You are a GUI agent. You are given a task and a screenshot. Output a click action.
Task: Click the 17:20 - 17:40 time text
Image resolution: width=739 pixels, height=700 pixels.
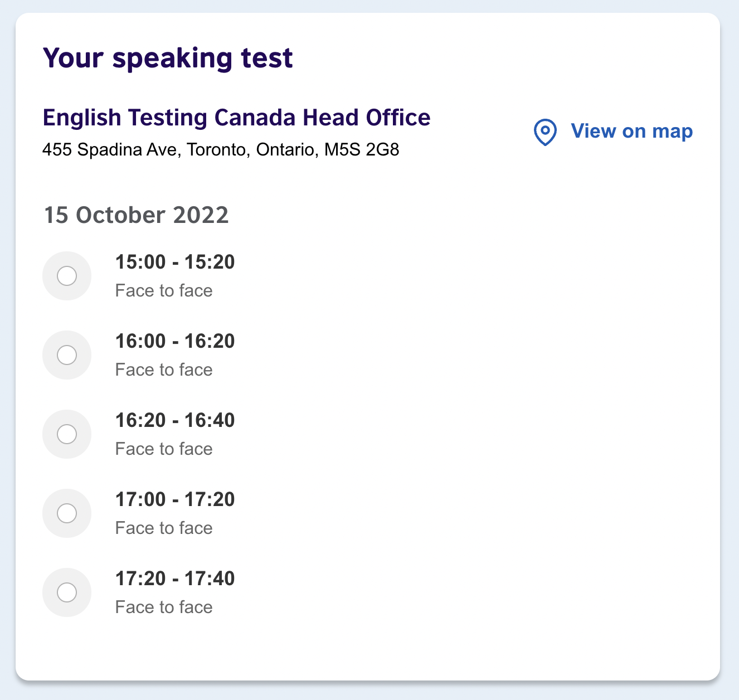pos(175,579)
